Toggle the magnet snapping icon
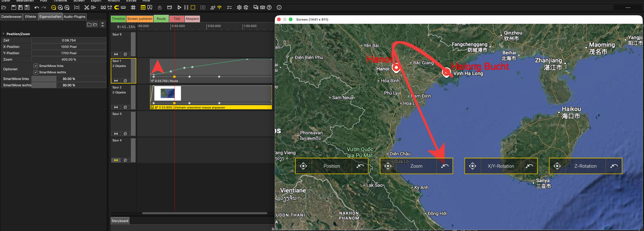644x231 pixels. point(117,7)
